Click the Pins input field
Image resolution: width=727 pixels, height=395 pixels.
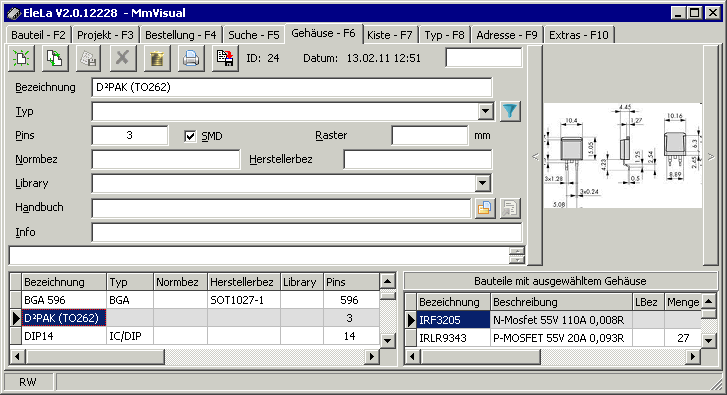click(130, 135)
